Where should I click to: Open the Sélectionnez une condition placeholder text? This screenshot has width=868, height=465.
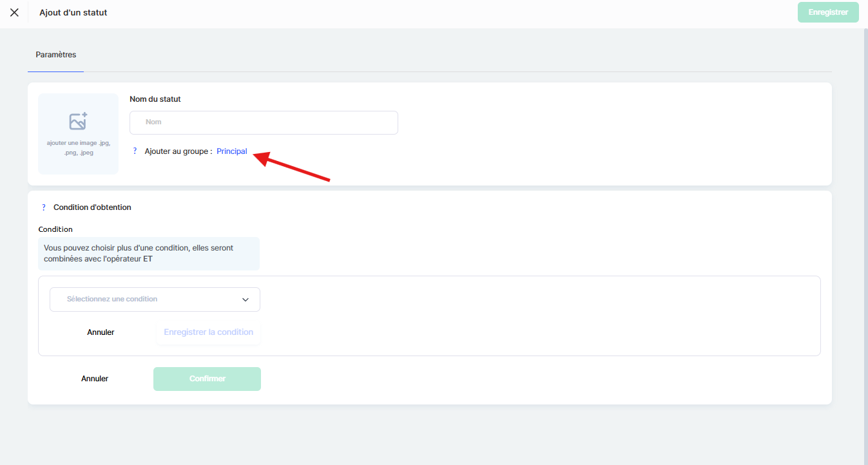(112, 299)
